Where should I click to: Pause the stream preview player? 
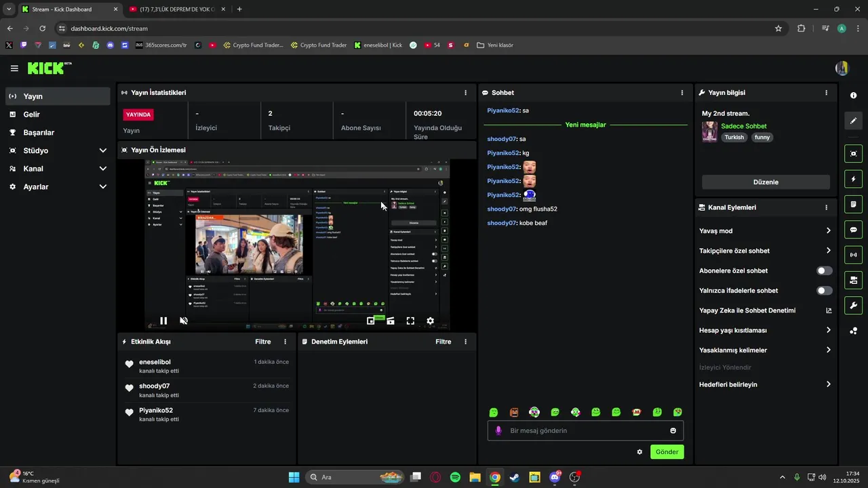(163, 321)
